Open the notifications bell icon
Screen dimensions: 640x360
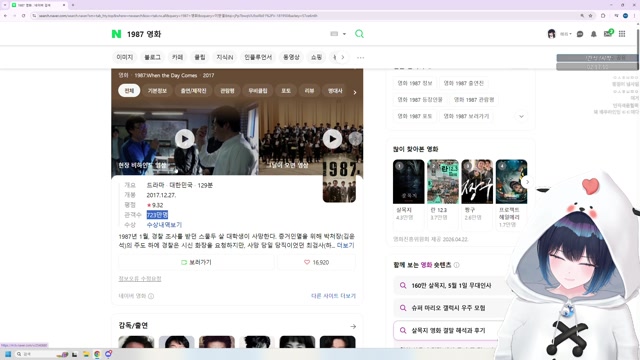(593, 34)
